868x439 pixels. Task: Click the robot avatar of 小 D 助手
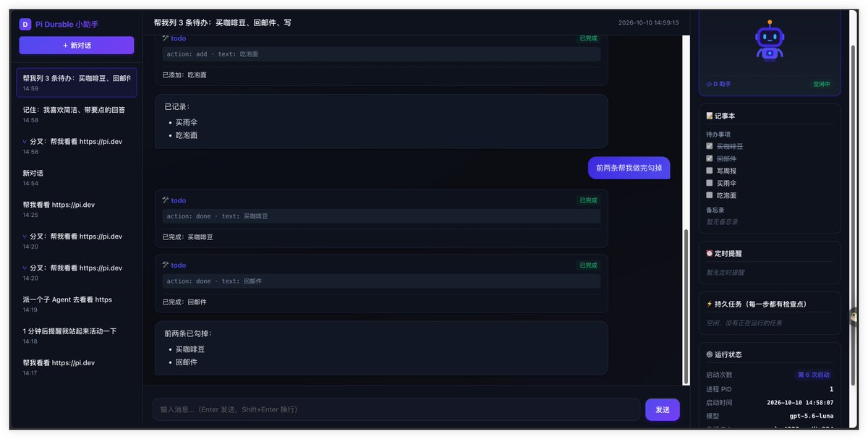coord(770,42)
